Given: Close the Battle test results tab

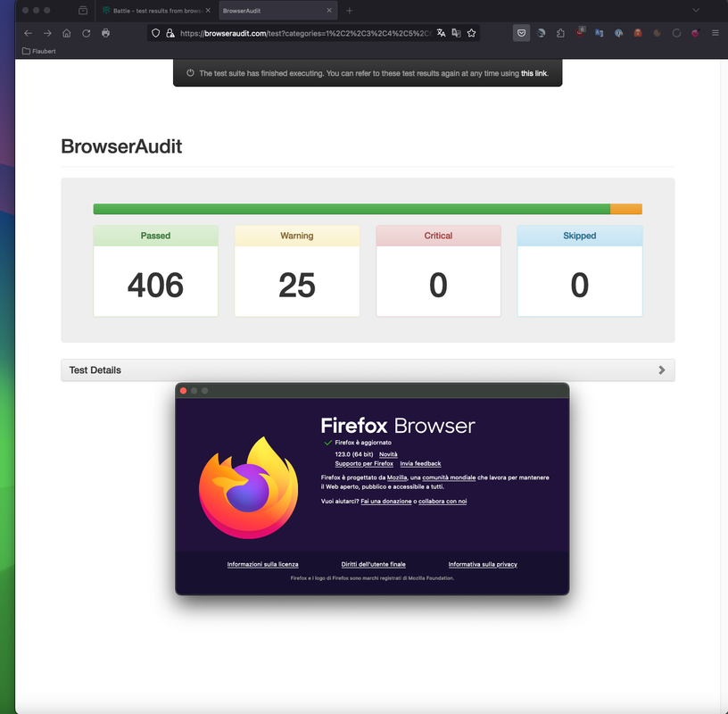Looking at the screenshot, I should point(208,10).
